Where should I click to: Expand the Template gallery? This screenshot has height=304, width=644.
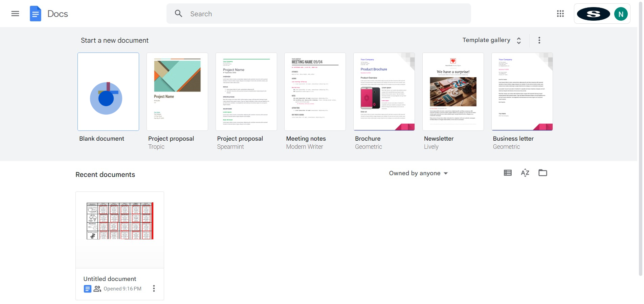491,40
